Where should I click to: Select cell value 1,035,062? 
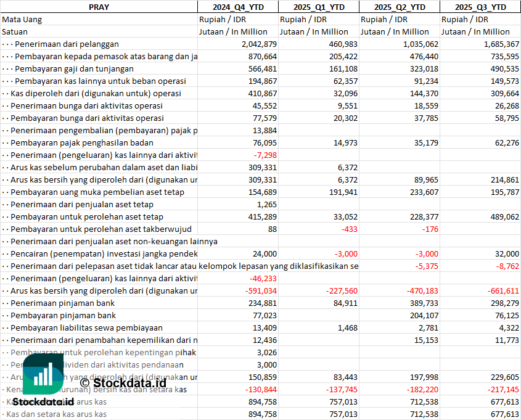pos(420,44)
